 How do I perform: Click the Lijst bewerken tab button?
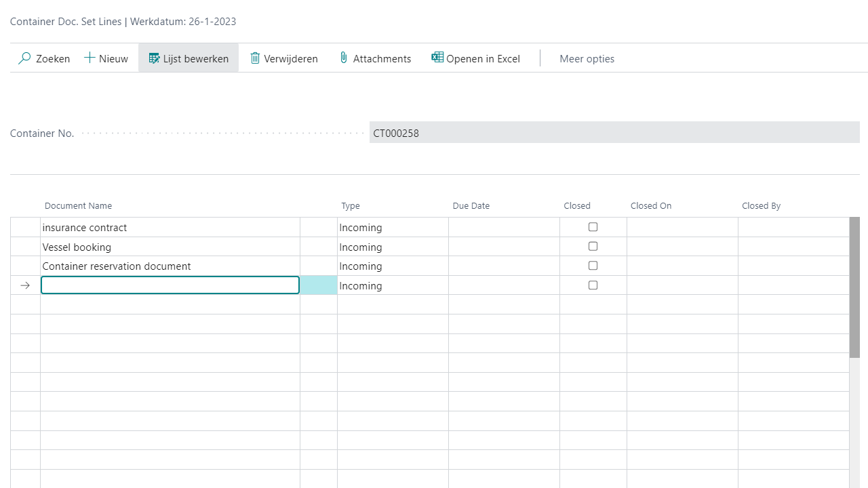pyautogui.click(x=189, y=58)
